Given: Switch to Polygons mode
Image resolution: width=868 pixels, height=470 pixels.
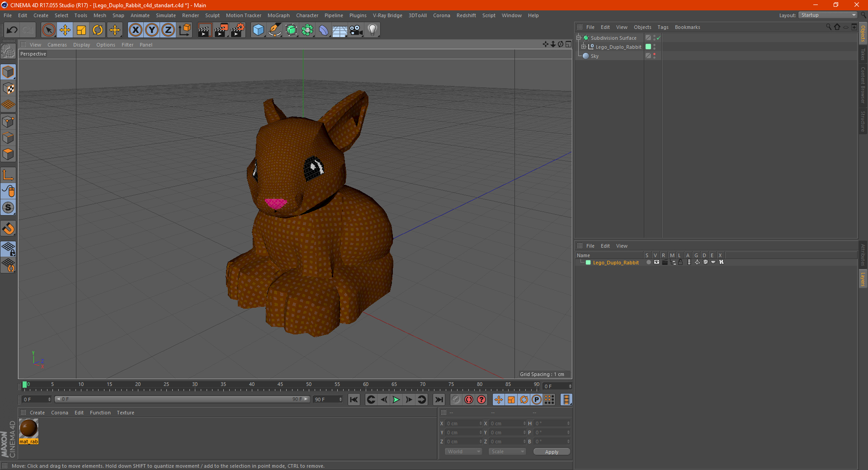Looking at the screenshot, I should pyautogui.click(x=8, y=154).
